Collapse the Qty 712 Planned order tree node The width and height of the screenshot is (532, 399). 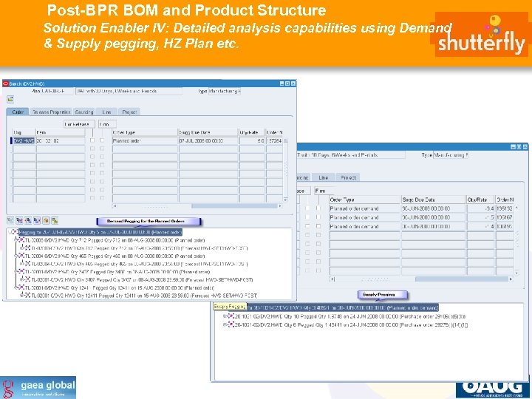pyautogui.click(x=16, y=240)
